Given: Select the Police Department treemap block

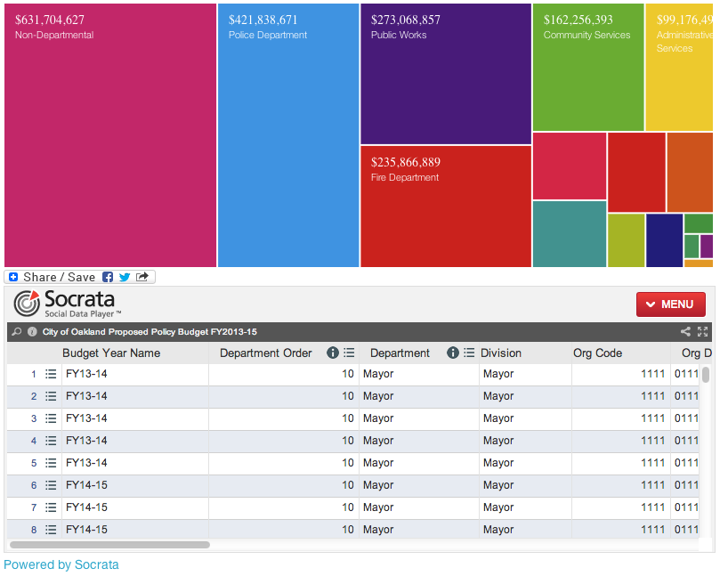Looking at the screenshot, I should [x=288, y=135].
